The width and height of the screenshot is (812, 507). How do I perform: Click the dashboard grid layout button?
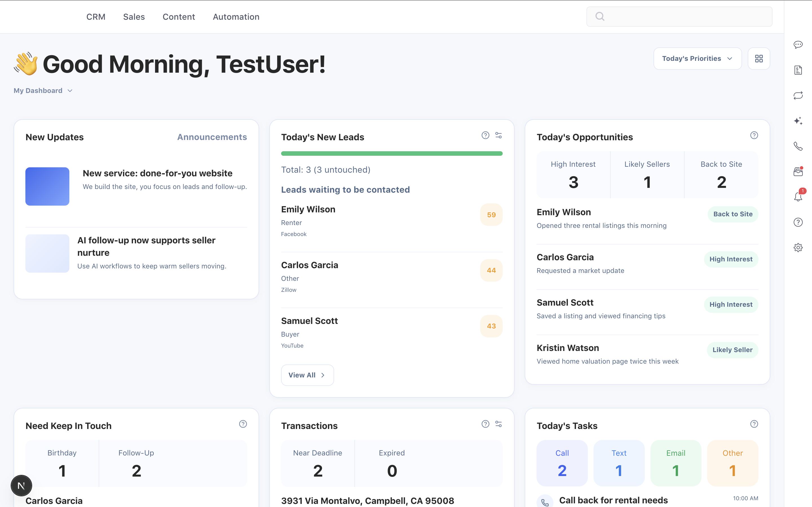[759, 59]
